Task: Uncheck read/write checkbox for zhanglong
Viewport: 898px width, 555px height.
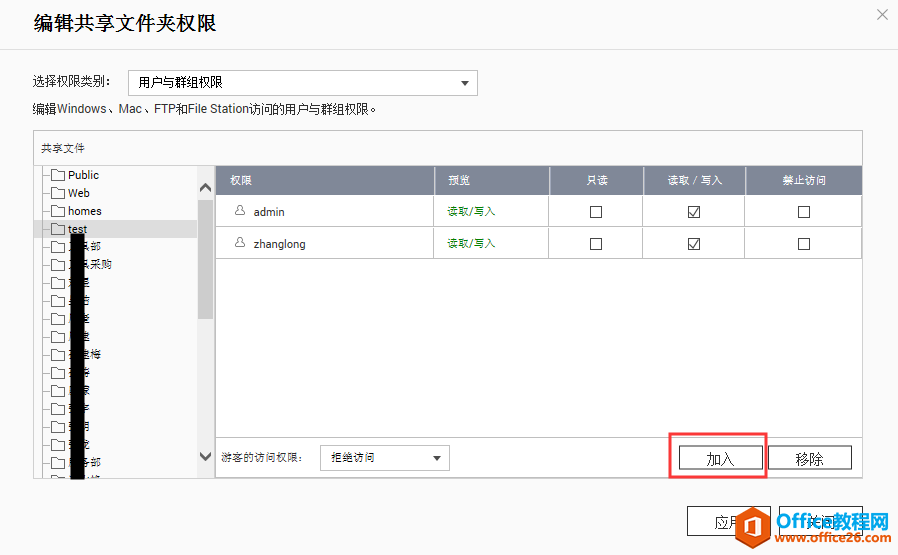Action: point(694,244)
